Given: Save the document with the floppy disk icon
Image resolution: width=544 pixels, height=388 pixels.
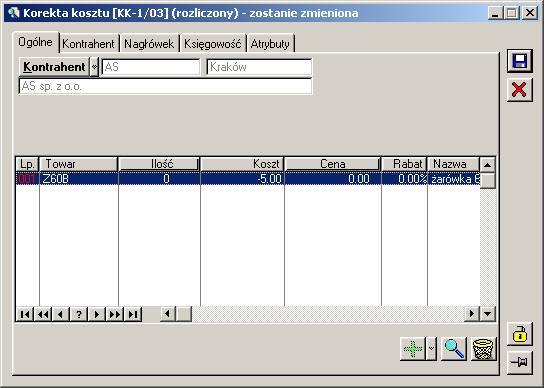Looking at the screenshot, I should (x=519, y=61).
